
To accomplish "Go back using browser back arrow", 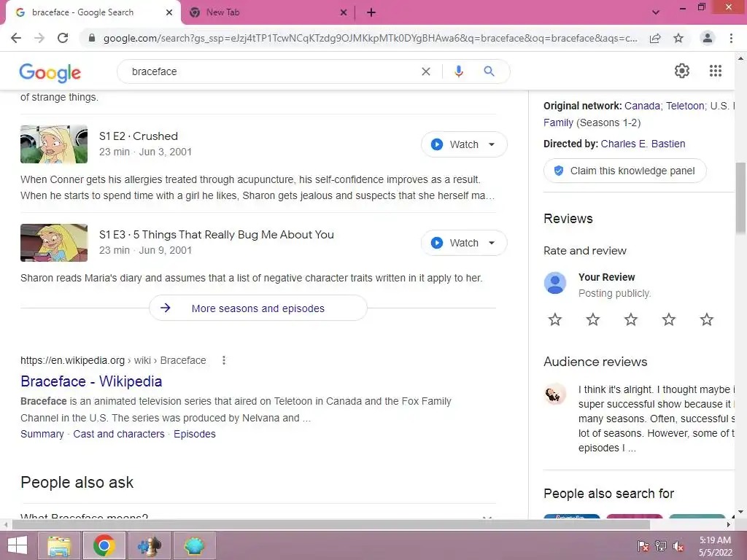I will pos(16,38).
